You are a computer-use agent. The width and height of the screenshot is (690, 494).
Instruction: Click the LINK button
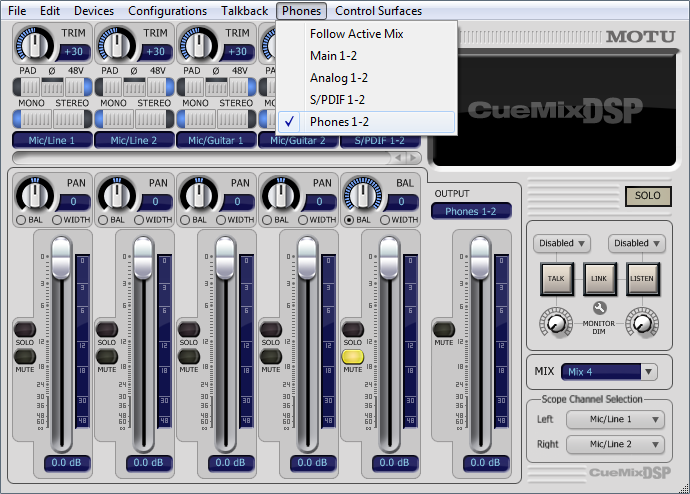click(599, 279)
